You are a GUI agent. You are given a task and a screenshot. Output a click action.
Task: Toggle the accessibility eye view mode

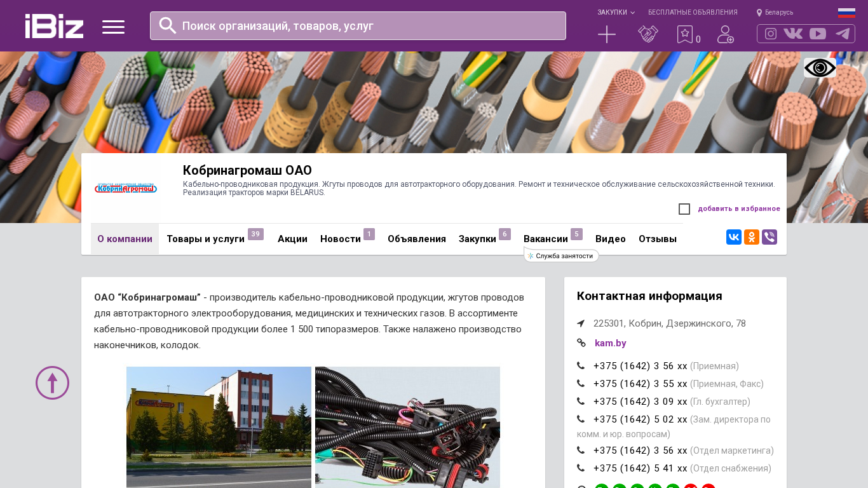click(820, 68)
